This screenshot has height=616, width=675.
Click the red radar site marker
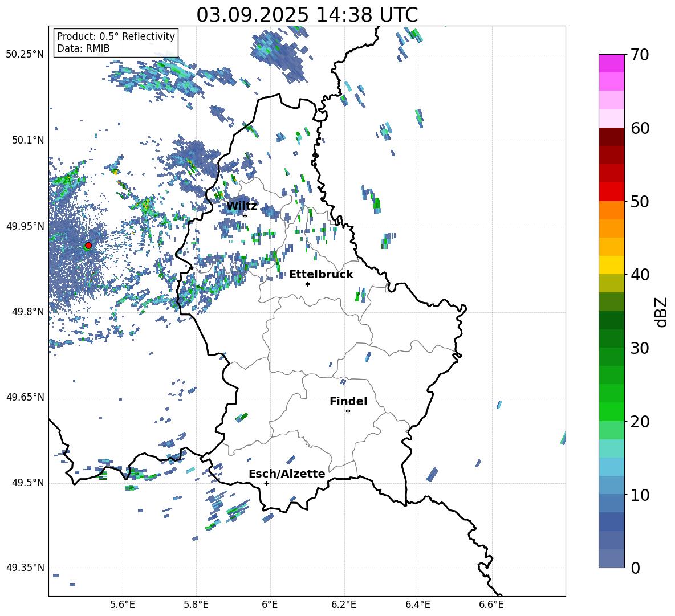click(x=88, y=245)
